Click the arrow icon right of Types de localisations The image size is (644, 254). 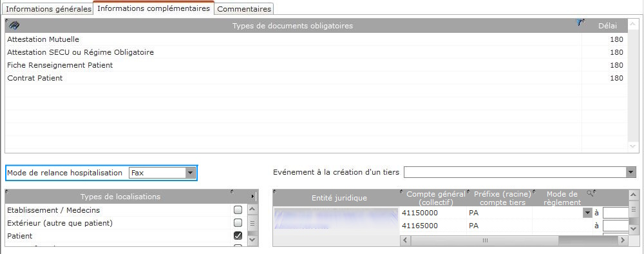click(x=253, y=197)
